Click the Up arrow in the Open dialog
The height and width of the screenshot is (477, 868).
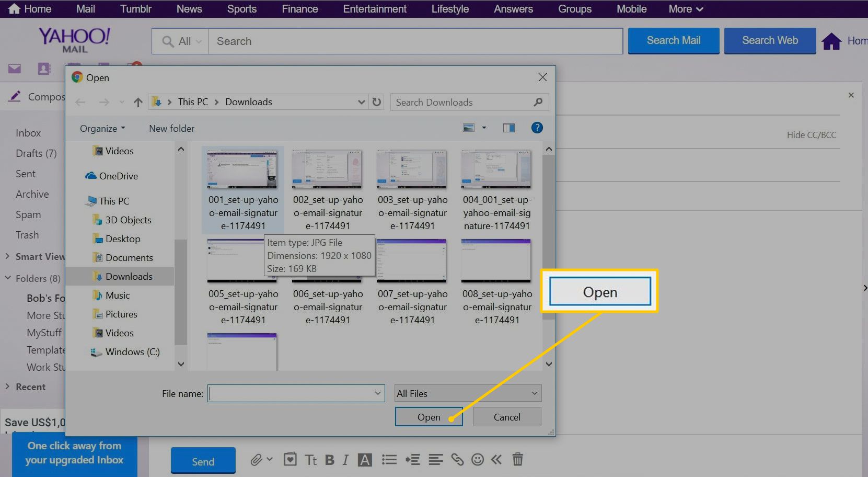[138, 102]
